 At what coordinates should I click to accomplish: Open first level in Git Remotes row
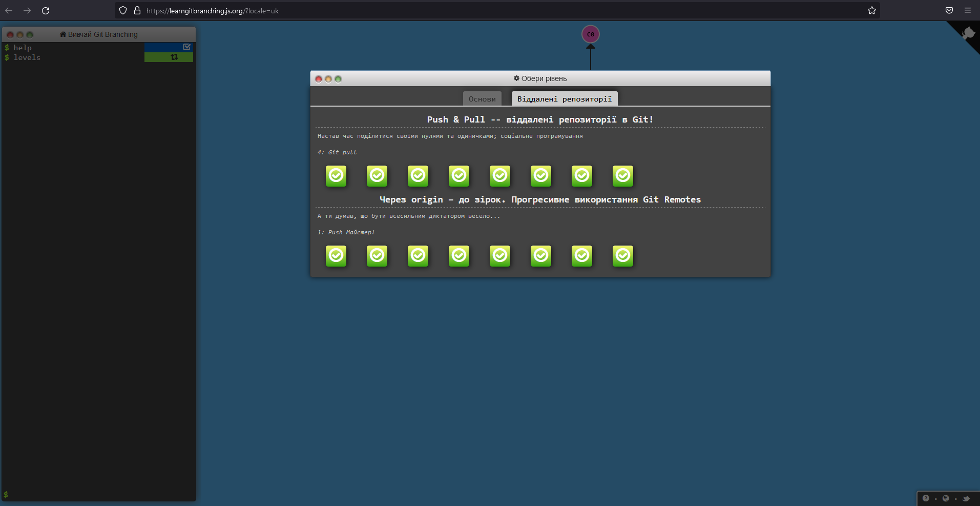pyautogui.click(x=336, y=256)
